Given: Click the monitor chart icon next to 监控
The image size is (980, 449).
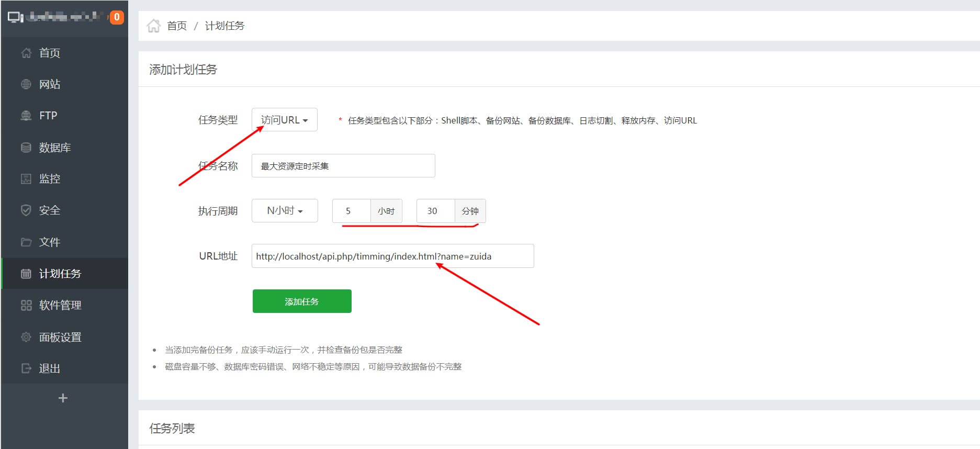Looking at the screenshot, I should click(x=26, y=179).
